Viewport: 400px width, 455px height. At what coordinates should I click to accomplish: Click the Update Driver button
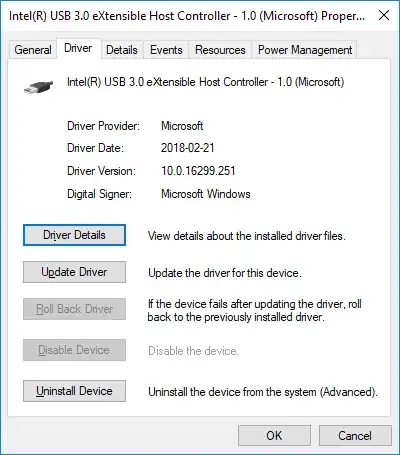click(x=74, y=272)
